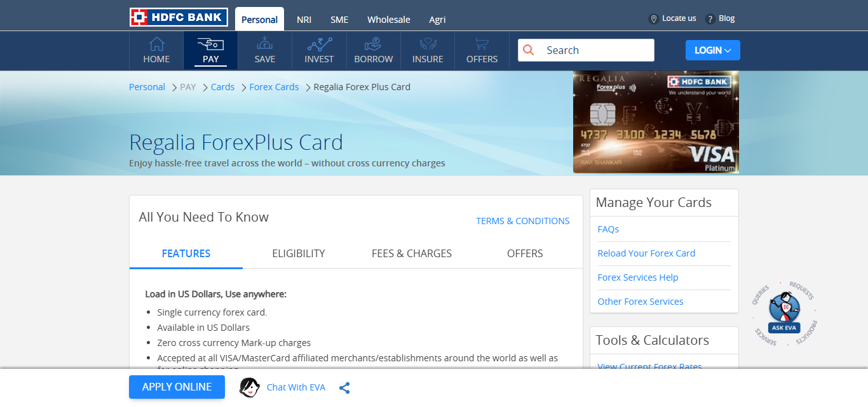Click the search magnifier icon
This screenshot has height=407, width=868.
[529, 50]
